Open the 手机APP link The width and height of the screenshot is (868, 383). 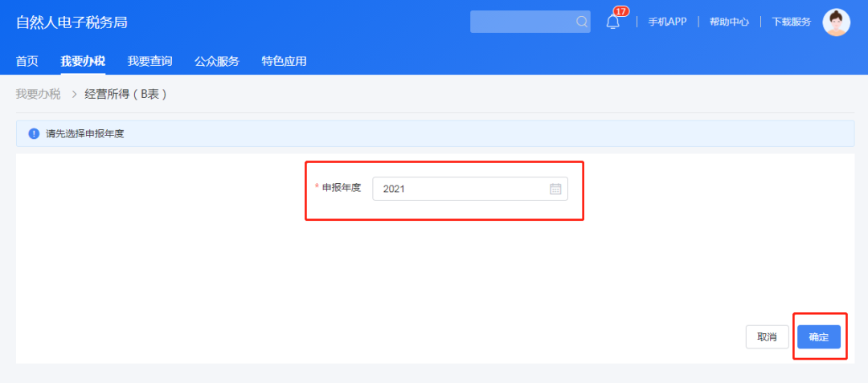[667, 22]
